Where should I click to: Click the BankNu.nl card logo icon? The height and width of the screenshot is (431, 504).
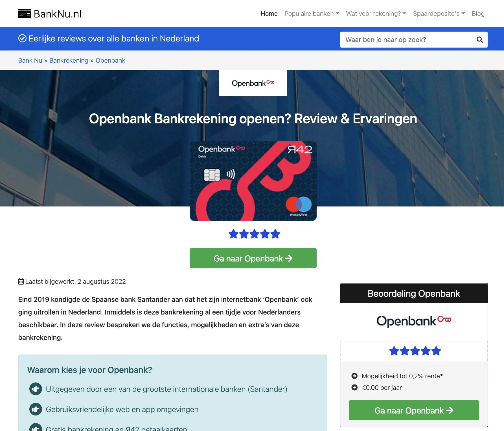(x=25, y=14)
